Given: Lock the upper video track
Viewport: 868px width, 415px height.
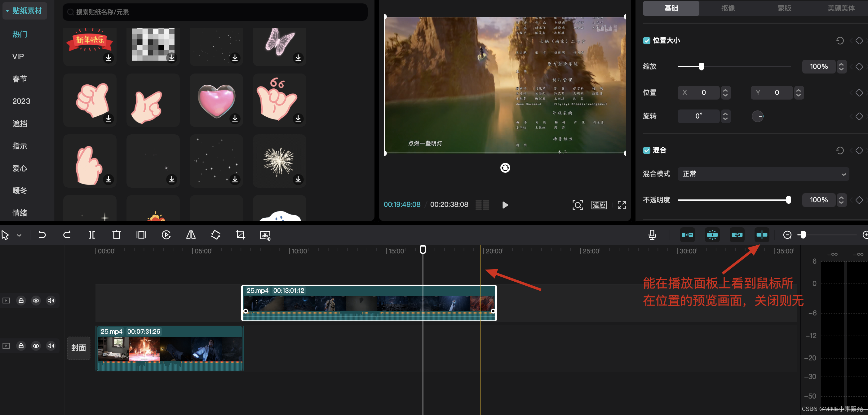Looking at the screenshot, I should (21, 300).
